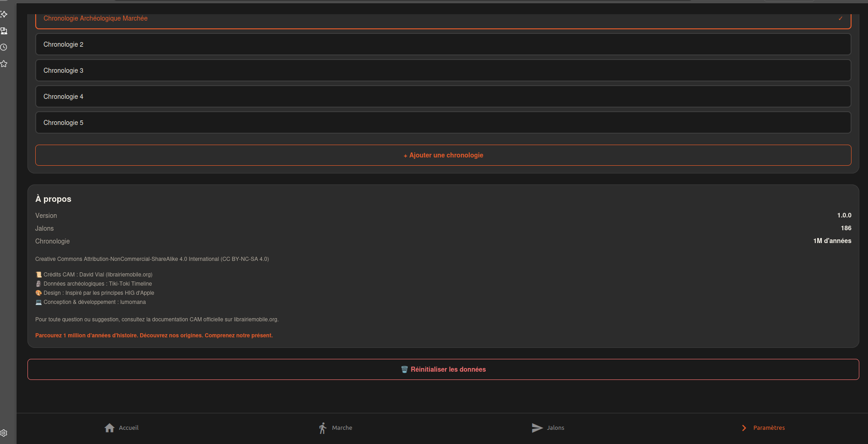Image resolution: width=868 pixels, height=444 pixels.
Task: Click the orange tagline 'Parcourez 1 million d'années'
Action: [154, 336]
